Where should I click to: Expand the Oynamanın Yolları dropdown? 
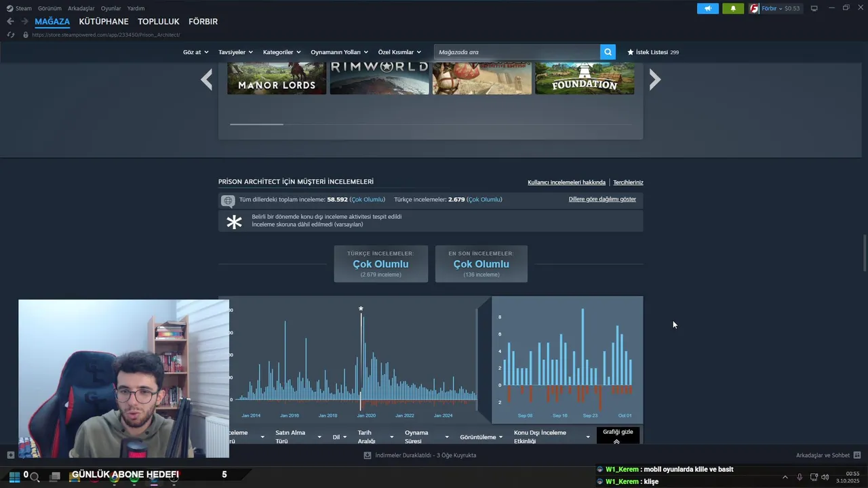(x=339, y=52)
